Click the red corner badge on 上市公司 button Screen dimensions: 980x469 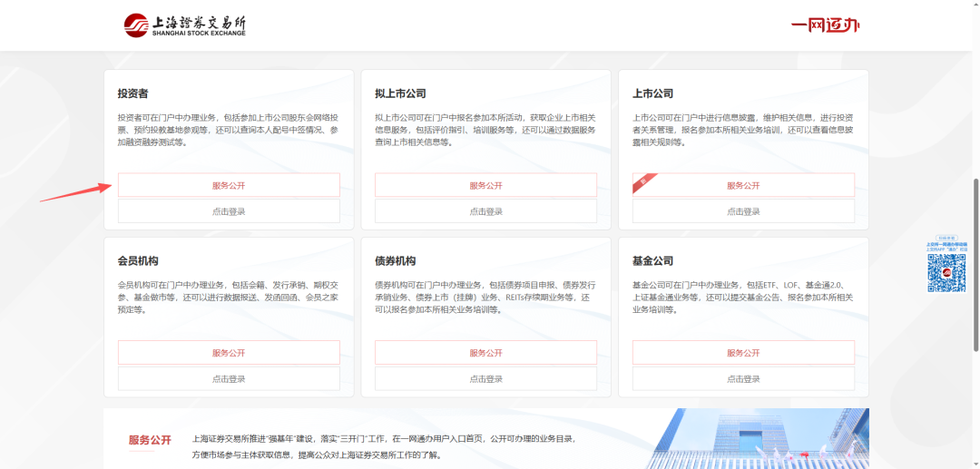tap(642, 181)
